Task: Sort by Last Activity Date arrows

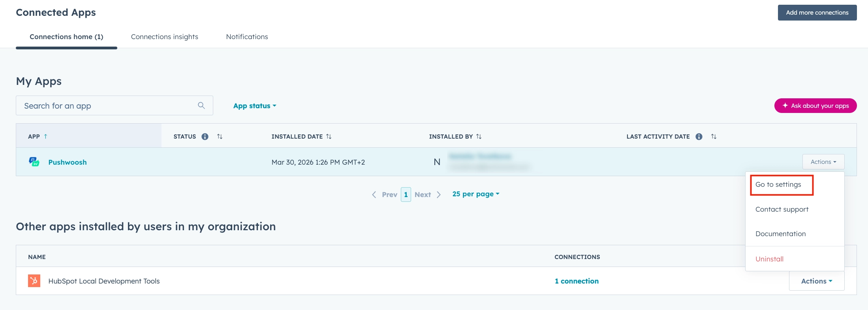Action: (714, 137)
